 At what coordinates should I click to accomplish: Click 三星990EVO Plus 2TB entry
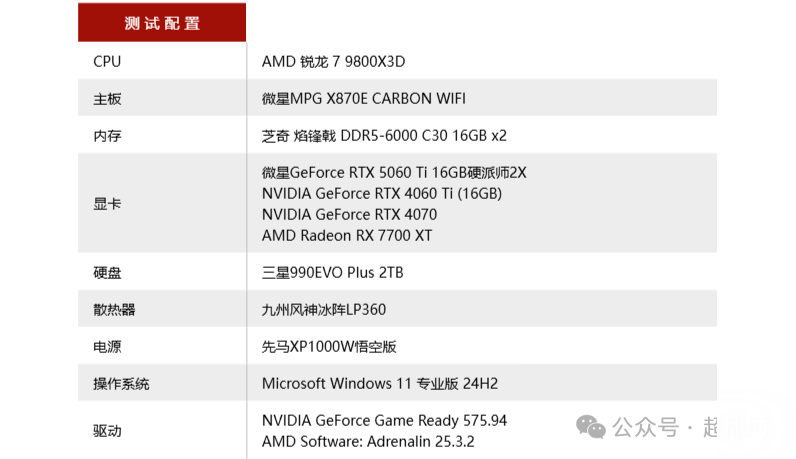333,273
